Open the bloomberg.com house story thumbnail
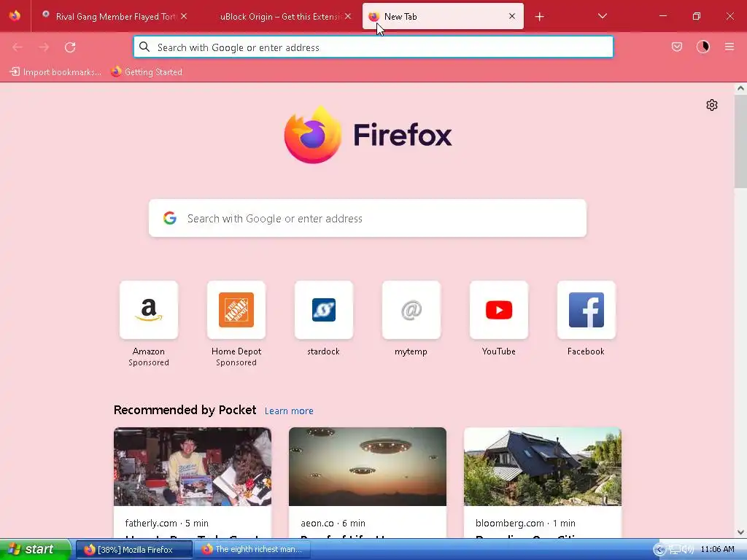This screenshot has width=747, height=560. 543,467
